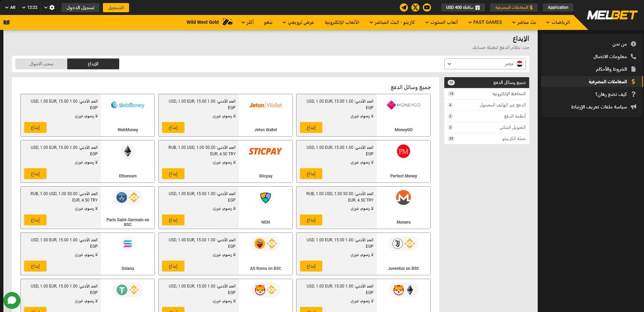Open the AR language dropdown
The image size is (644, 312).
pyautogui.click(x=10, y=7)
